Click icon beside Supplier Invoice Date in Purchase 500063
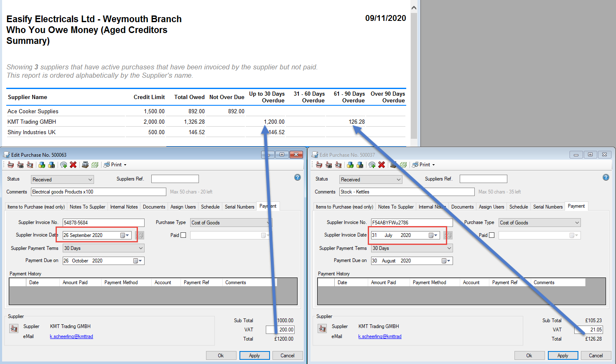 140,235
